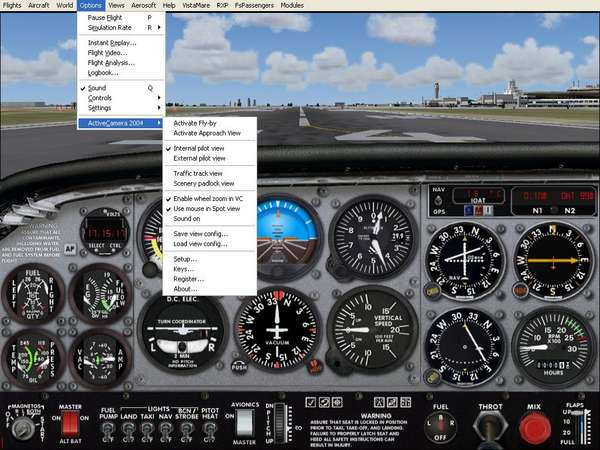Click the red MIX mixture knob
This screenshot has width=600, height=450.
(534, 428)
